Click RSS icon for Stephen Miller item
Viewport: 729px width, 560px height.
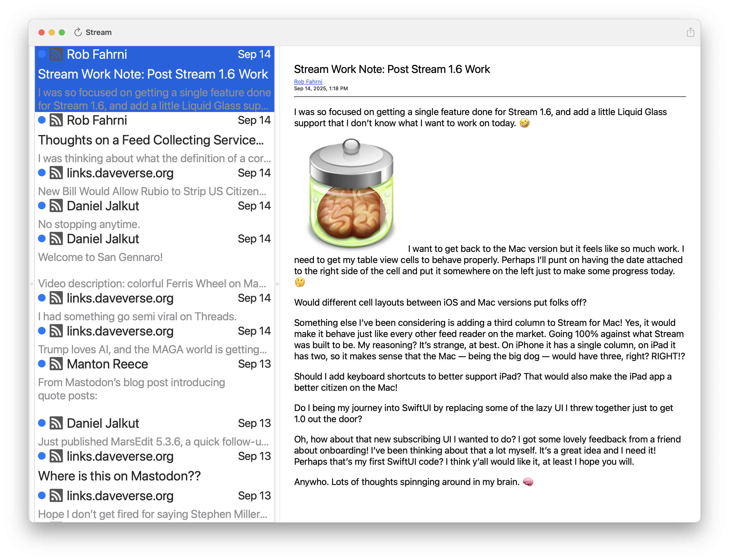point(56,496)
